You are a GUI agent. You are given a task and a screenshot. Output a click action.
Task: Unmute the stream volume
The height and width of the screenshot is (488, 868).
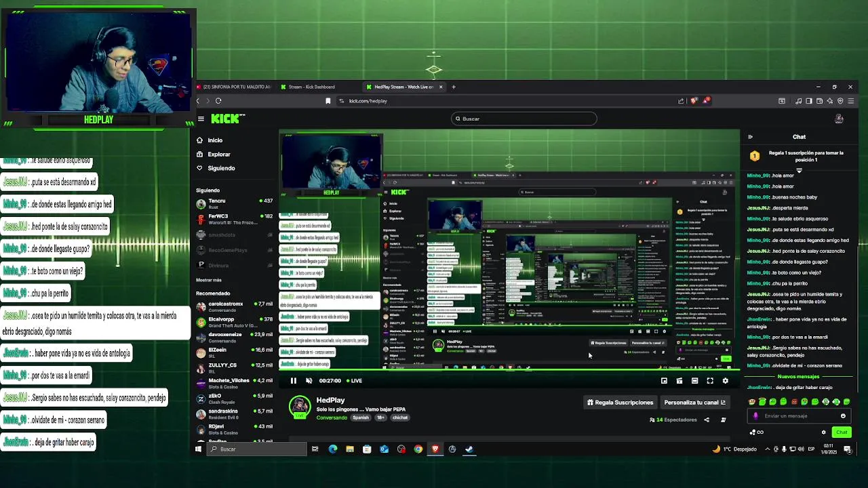(309, 381)
